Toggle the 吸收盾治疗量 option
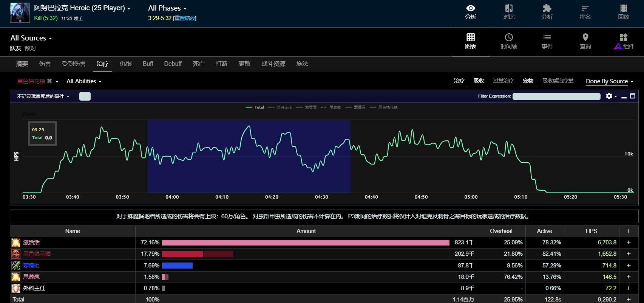 (558, 81)
